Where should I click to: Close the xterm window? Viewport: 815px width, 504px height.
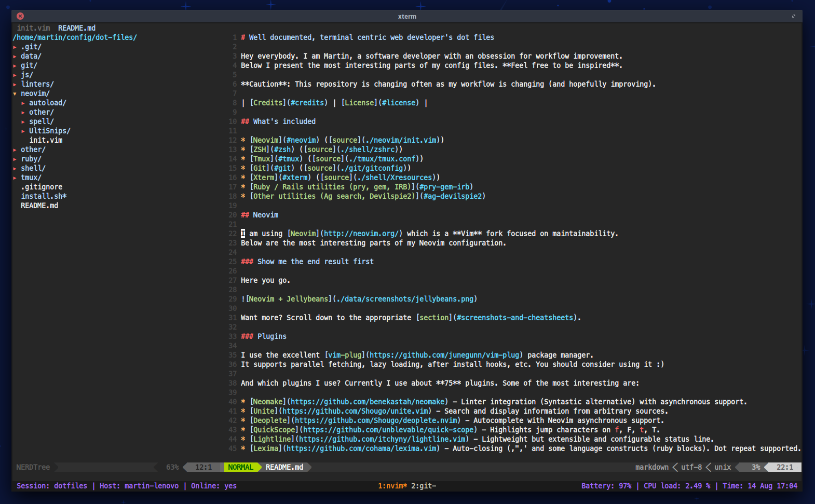pos(20,16)
